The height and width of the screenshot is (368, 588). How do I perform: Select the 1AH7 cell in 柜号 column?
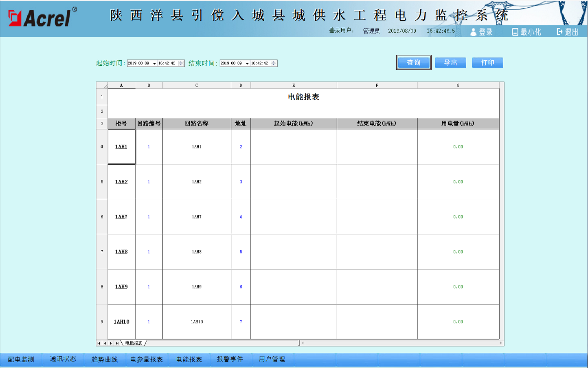121,217
